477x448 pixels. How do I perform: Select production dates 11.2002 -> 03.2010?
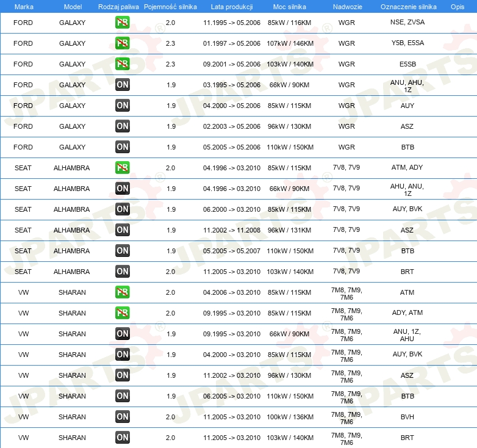click(x=232, y=375)
